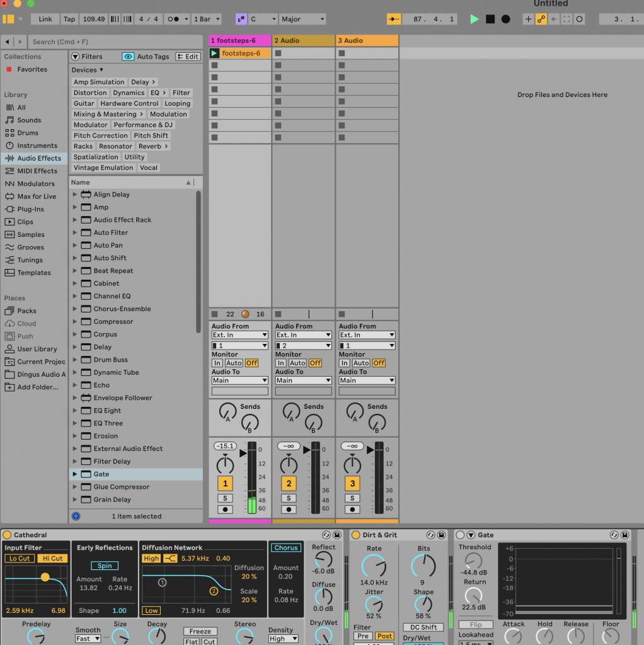Open the Drums category in browser
Screen dimensions: 644x645
pyautogui.click(x=28, y=133)
